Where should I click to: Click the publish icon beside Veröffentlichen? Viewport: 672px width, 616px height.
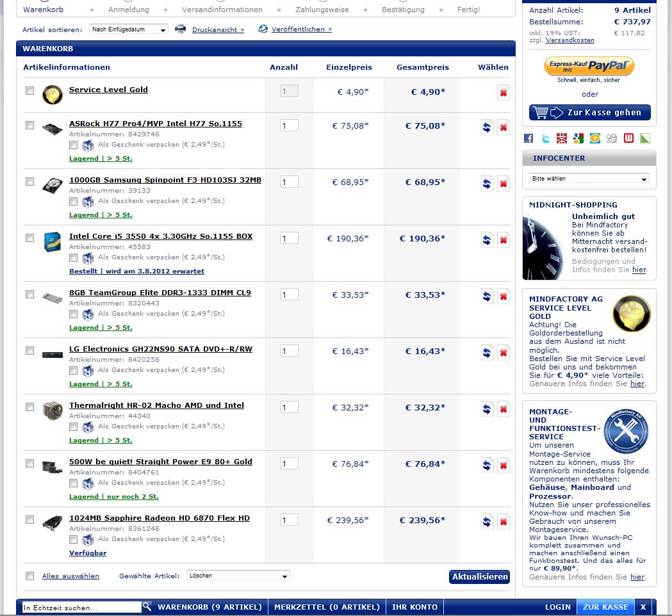263,29
